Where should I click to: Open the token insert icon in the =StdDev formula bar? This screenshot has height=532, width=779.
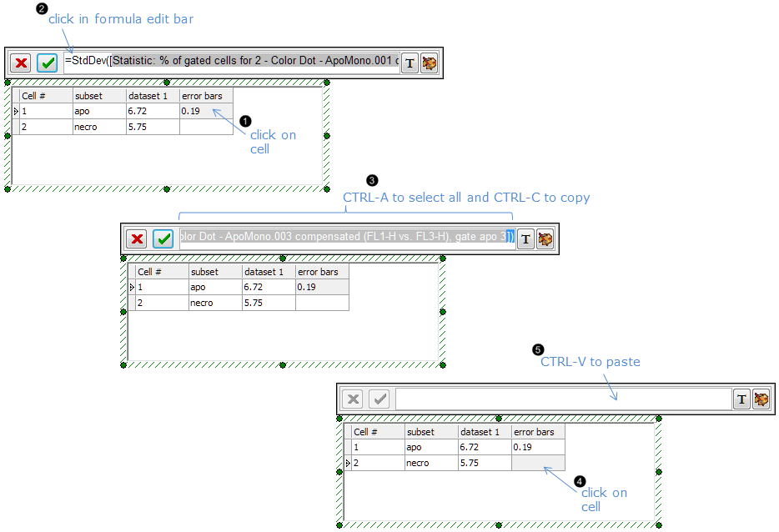429,63
